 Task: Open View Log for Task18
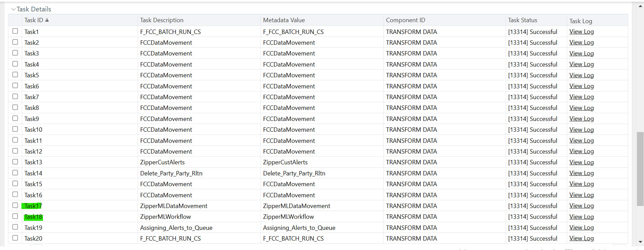click(581, 216)
